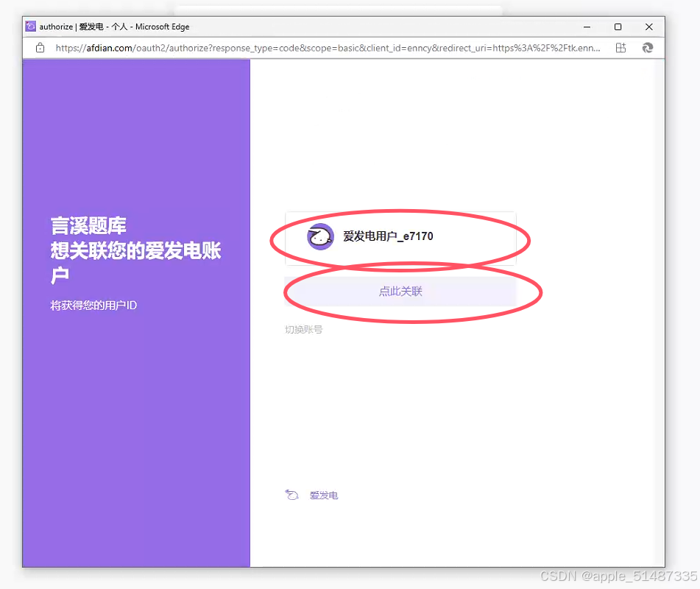Close the authorize popup window
This screenshot has height=589, width=700.
click(x=649, y=27)
